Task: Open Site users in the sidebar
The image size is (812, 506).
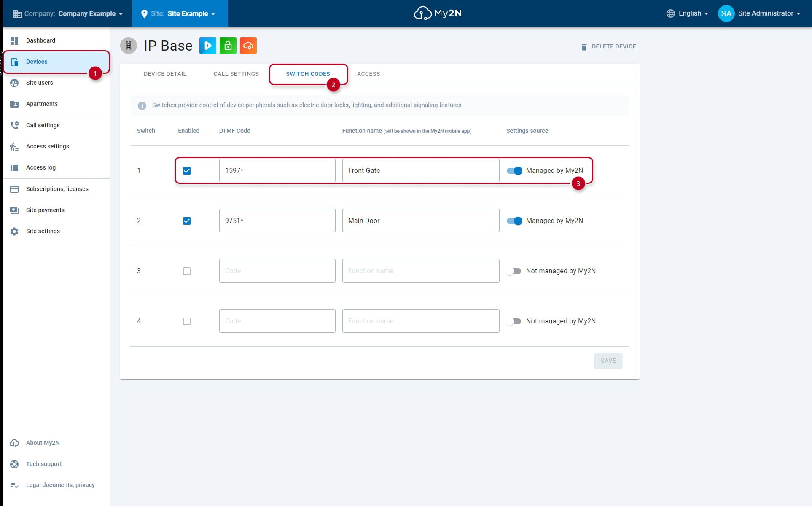Action: [x=56, y=83]
